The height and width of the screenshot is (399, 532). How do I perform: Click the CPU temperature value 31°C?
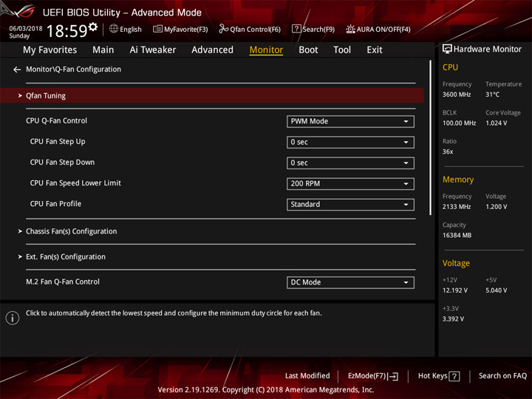click(x=492, y=95)
